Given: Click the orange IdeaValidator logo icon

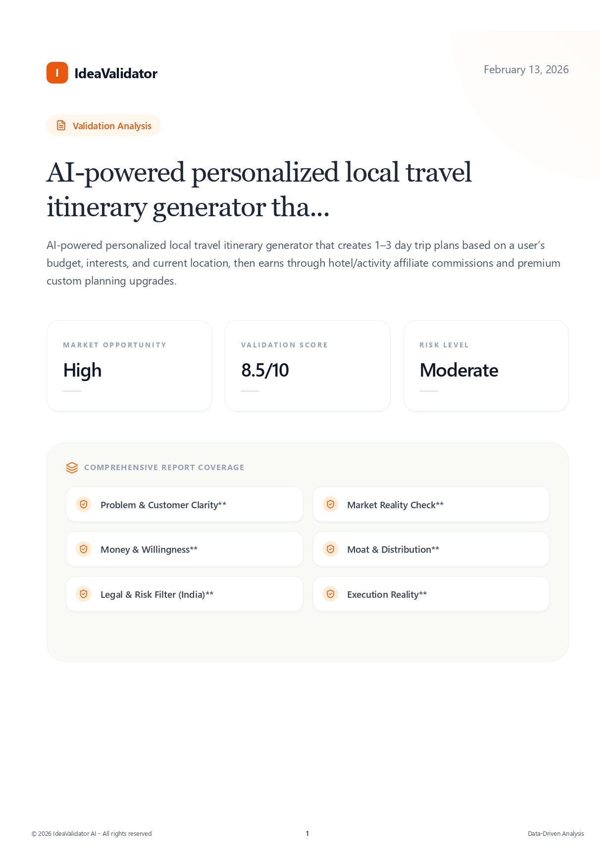Looking at the screenshot, I should [57, 73].
